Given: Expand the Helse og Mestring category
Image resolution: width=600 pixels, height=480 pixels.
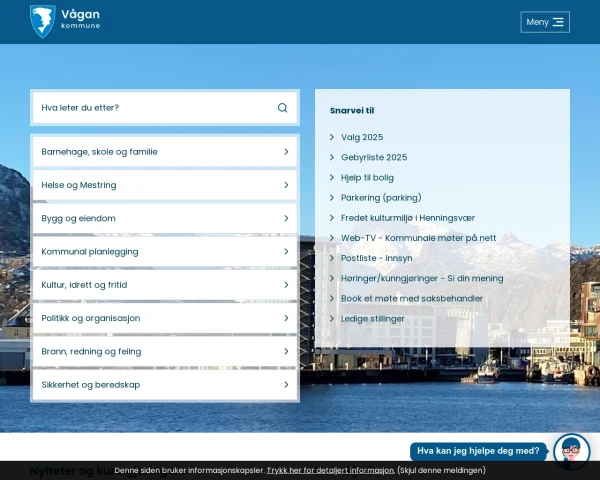Looking at the screenshot, I should tap(164, 185).
